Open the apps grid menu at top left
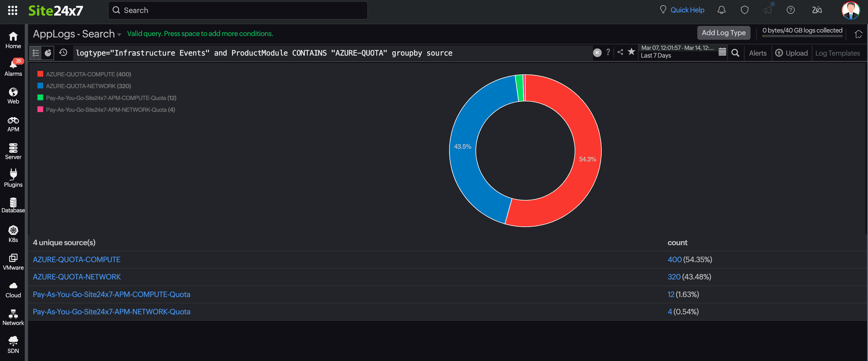The width and height of the screenshot is (868, 361). [13, 10]
